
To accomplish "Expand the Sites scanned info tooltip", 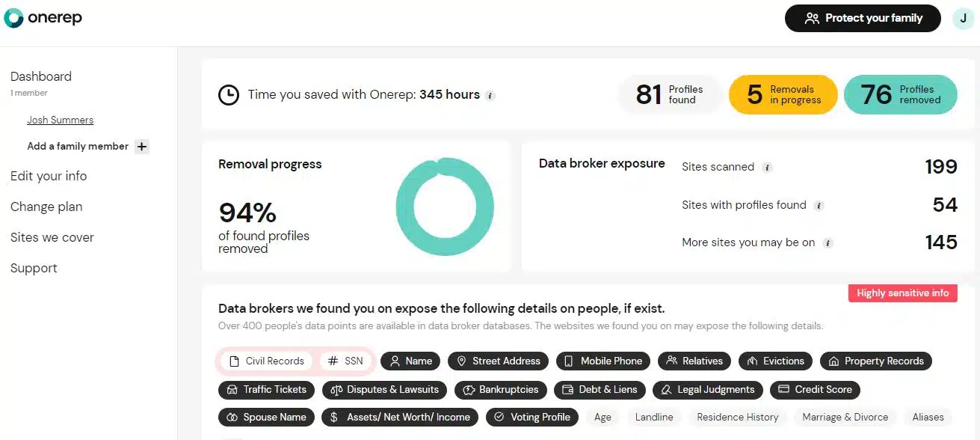I will pos(767,168).
